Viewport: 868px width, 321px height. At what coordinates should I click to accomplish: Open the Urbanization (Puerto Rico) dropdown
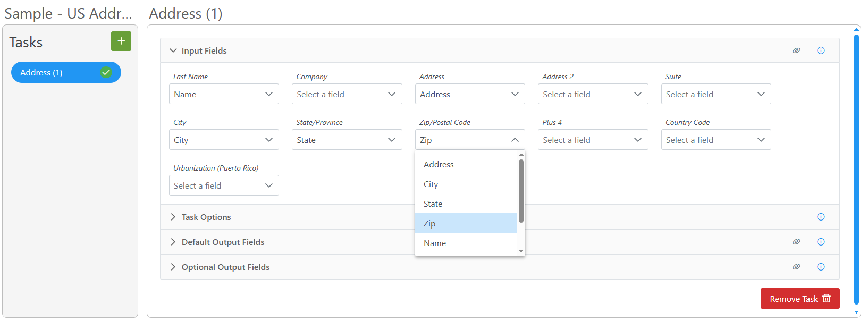pos(224,185)
